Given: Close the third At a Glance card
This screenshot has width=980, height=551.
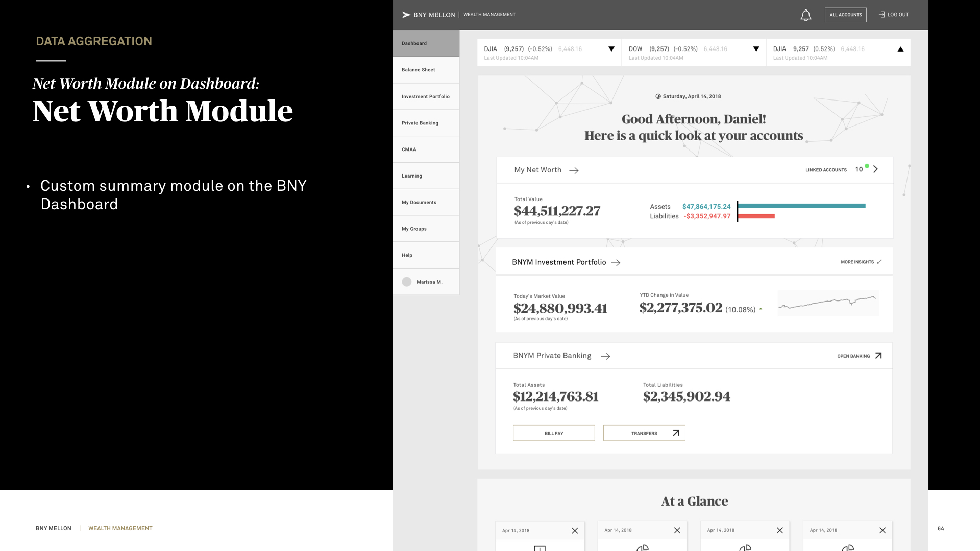Looking at the screenshot, I should click(780, 531).
